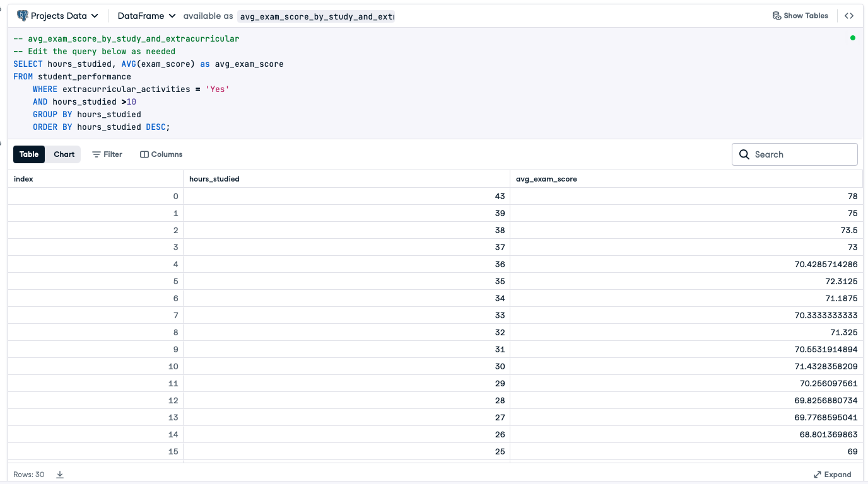The image size is (868, 484).
Task: Select the cell showing 72.3125
Action: (x=686, y=281)
